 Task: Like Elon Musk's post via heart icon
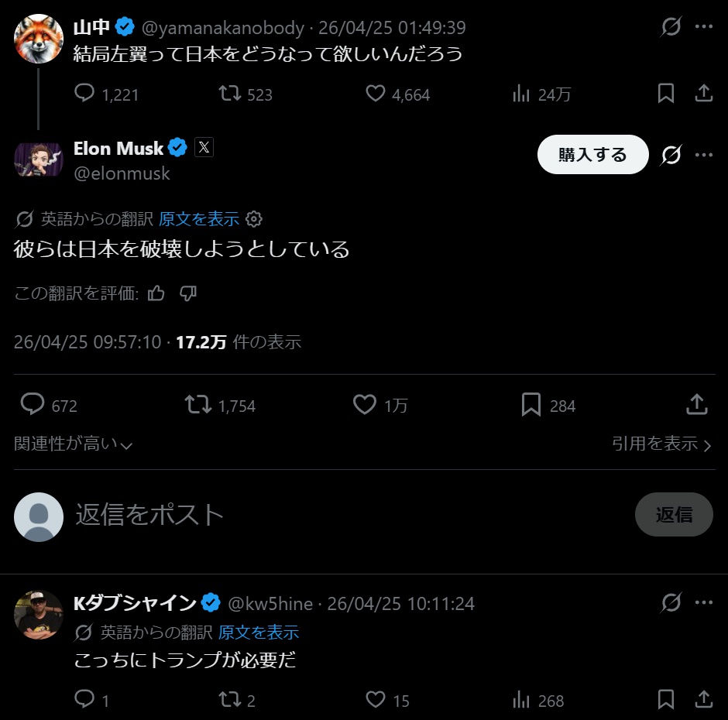click(x=365, y=405)
